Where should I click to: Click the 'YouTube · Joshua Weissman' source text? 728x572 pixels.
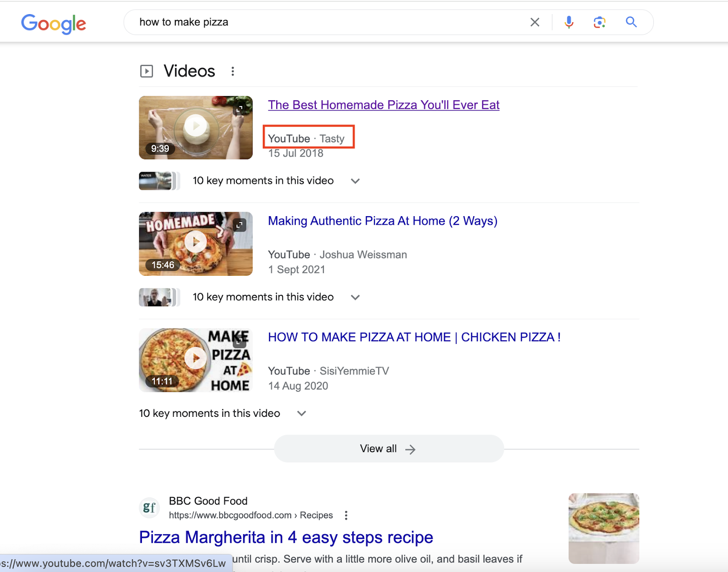[x=338, y=254]
